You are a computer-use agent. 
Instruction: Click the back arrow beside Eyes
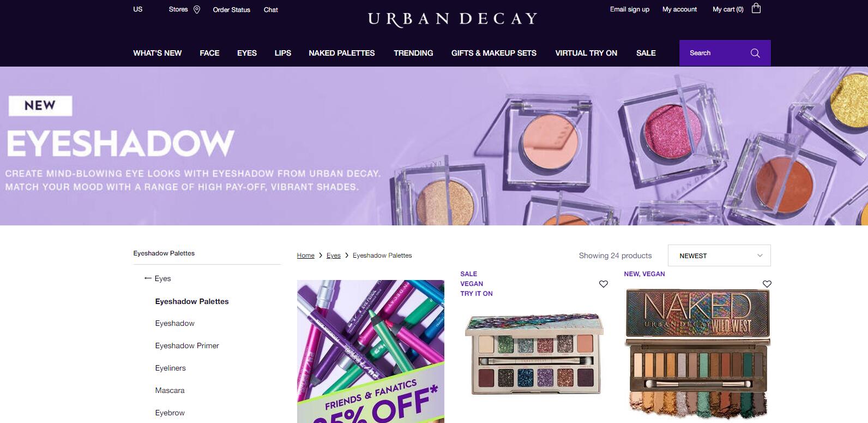(148, 278)
